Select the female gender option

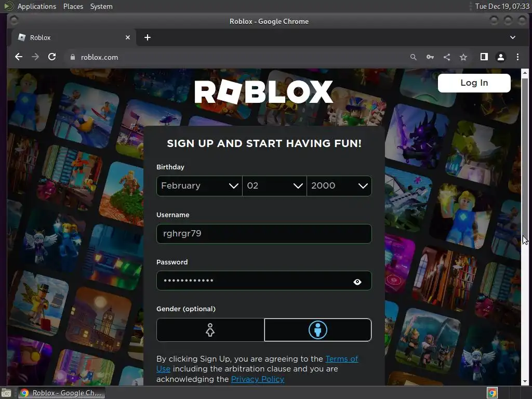(x=210, y=330)
